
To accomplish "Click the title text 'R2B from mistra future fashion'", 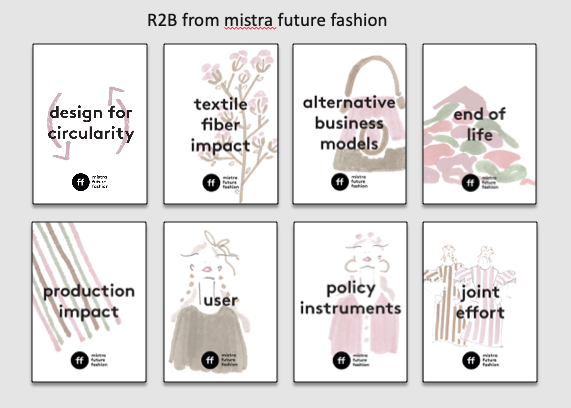I will 267,20.
